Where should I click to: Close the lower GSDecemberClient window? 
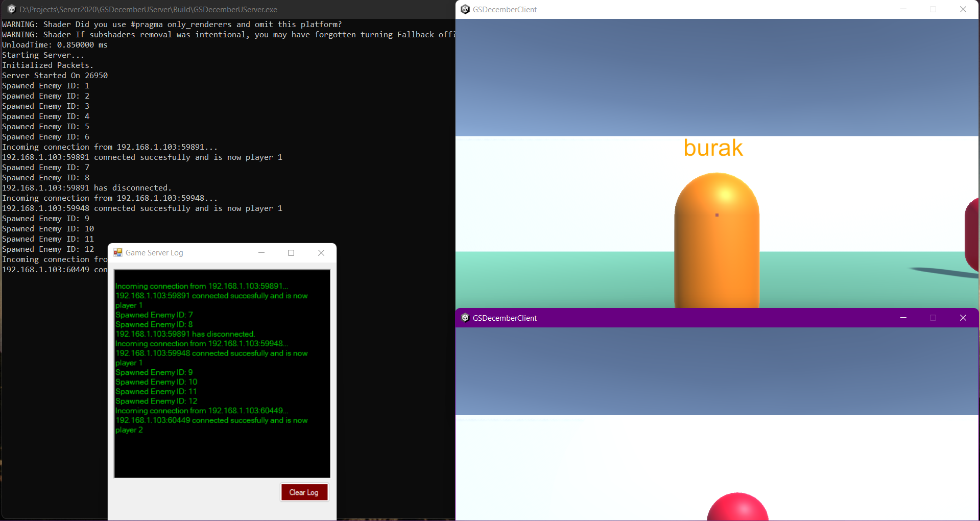click(963, 318)
